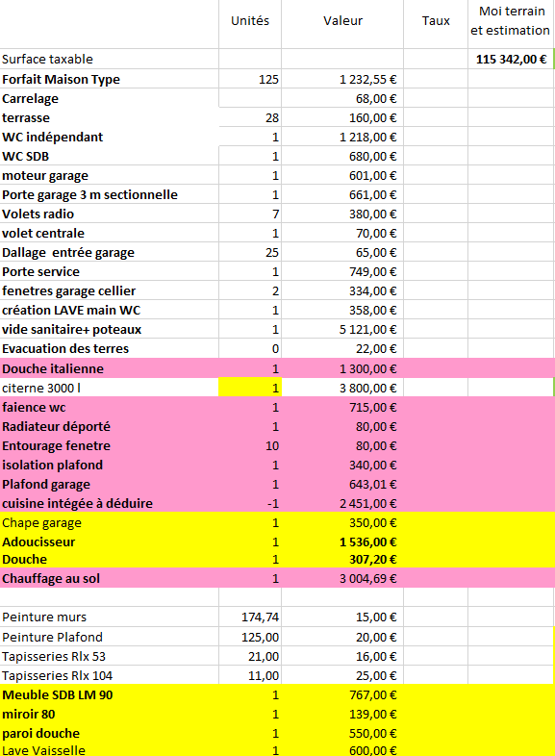
Task: Click the Chauffage au sol label cell
Action: [x=110, y=578]
